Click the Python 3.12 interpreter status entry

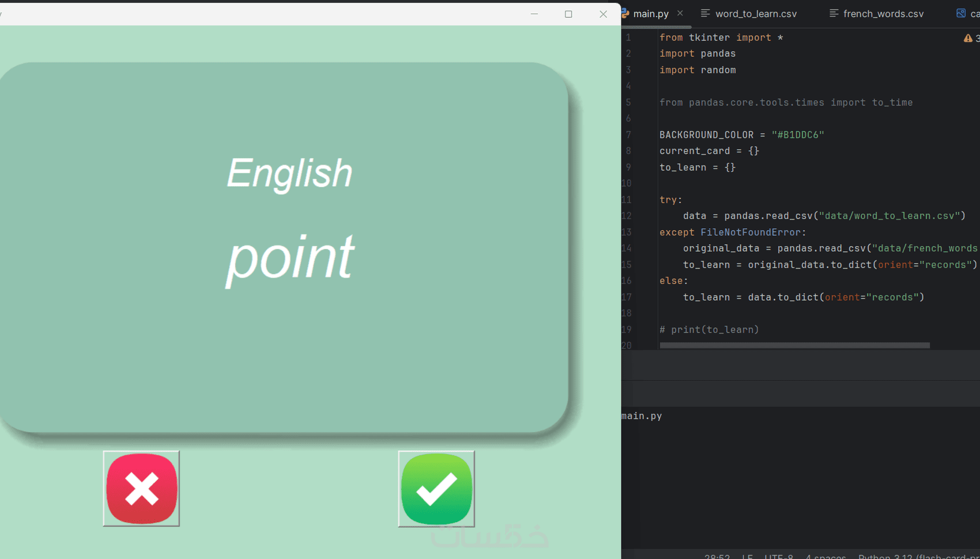919,556
